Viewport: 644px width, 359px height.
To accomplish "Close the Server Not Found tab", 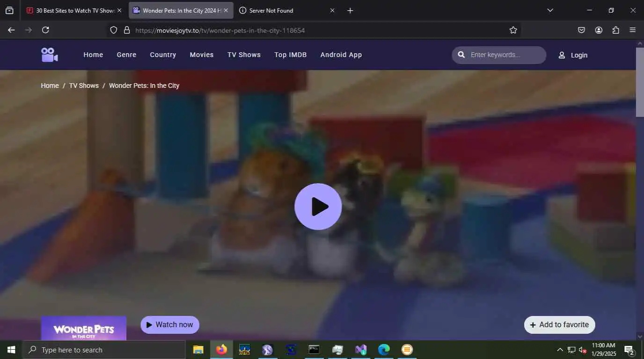I will 332,10.
